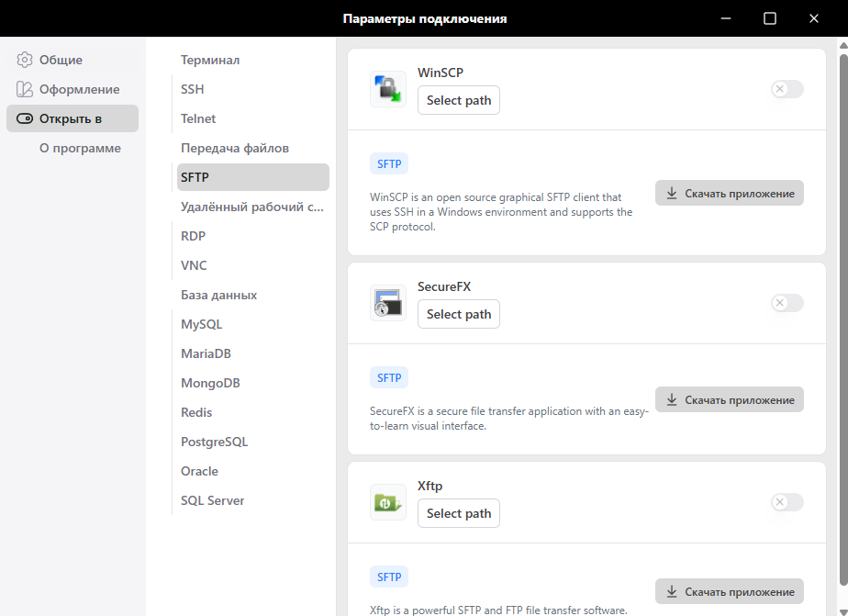Click Select path for SecureFX
Image resolution: width=848 pixels, height=616 pixels.
pyautogui.click(x=459, y=314)
